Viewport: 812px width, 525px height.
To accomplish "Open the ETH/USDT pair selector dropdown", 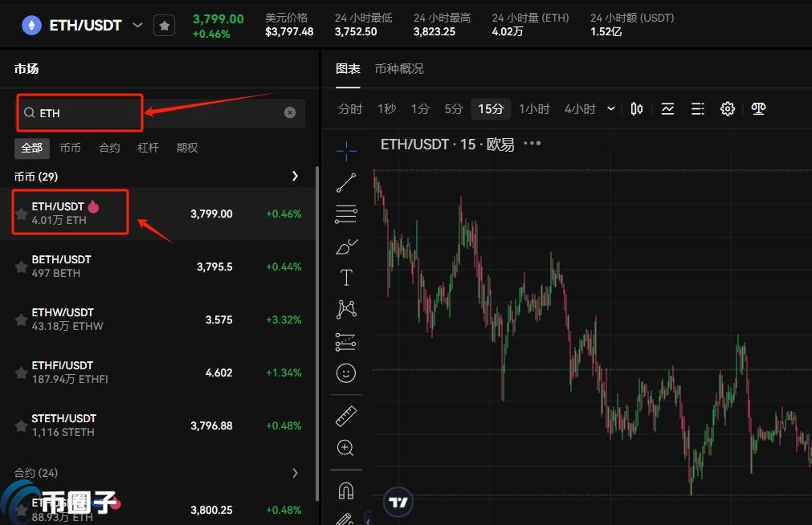I will point(137,26).
